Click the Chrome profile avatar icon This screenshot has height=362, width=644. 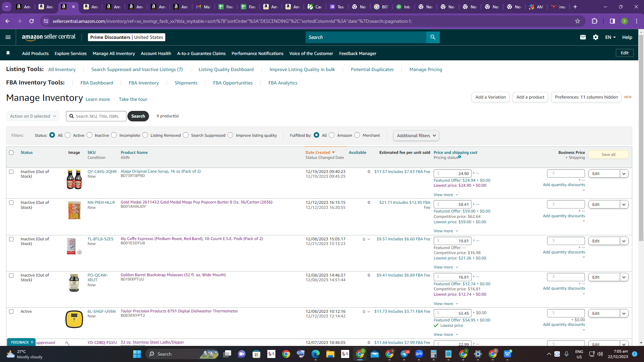tap(625, 21)
